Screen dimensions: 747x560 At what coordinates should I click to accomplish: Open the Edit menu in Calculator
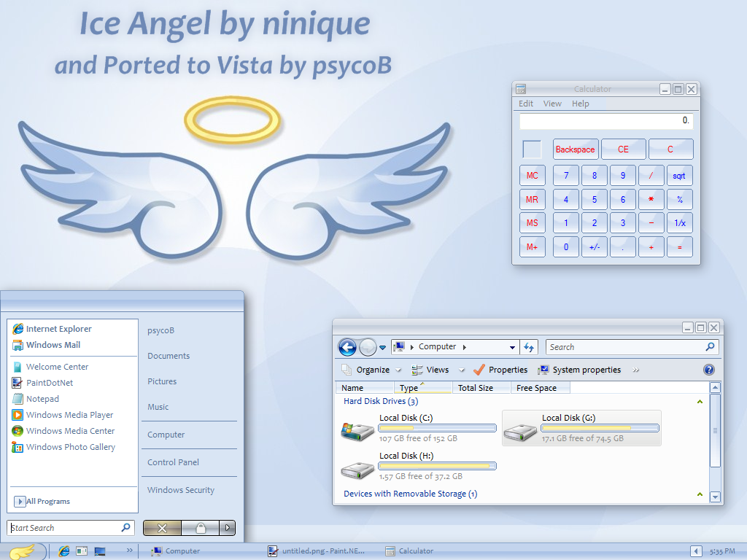(525, 104)
